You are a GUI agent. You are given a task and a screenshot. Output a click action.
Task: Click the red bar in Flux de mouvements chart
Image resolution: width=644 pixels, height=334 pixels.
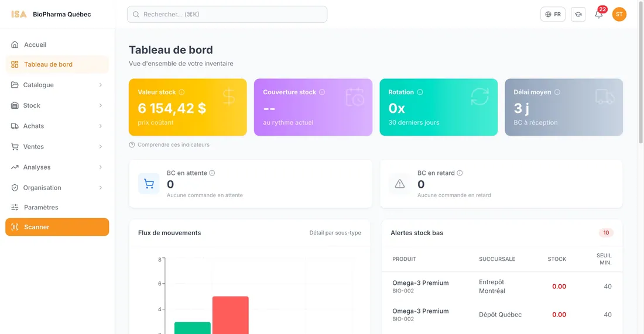tap(231, 315)
